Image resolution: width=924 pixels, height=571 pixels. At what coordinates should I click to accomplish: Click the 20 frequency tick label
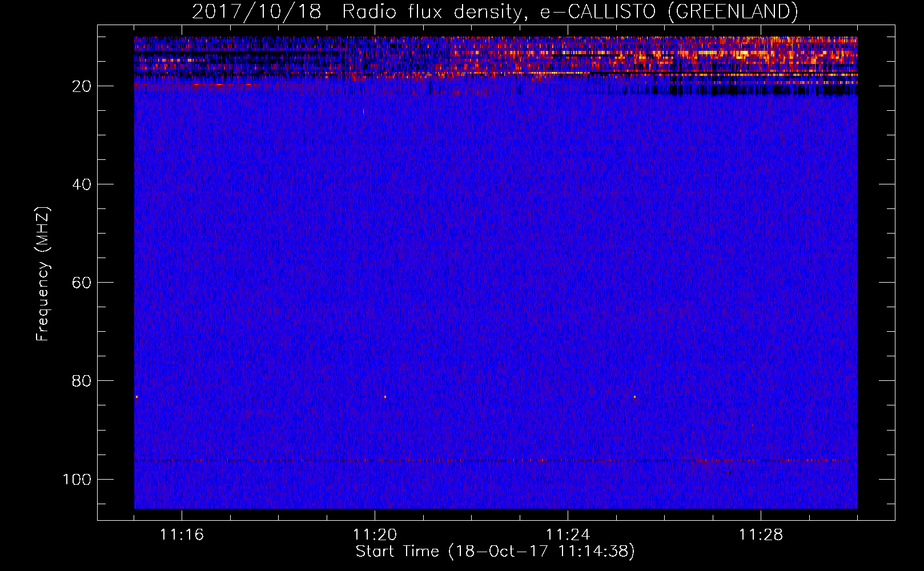click(82, 86)
